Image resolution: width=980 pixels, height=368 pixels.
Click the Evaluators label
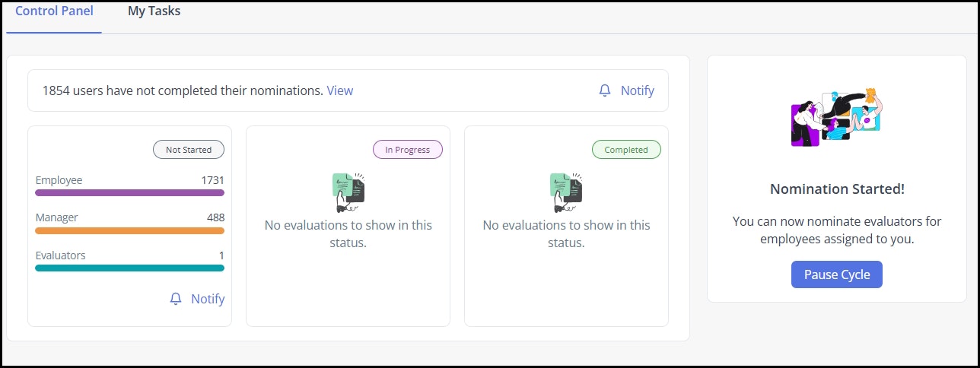[60, 255]
